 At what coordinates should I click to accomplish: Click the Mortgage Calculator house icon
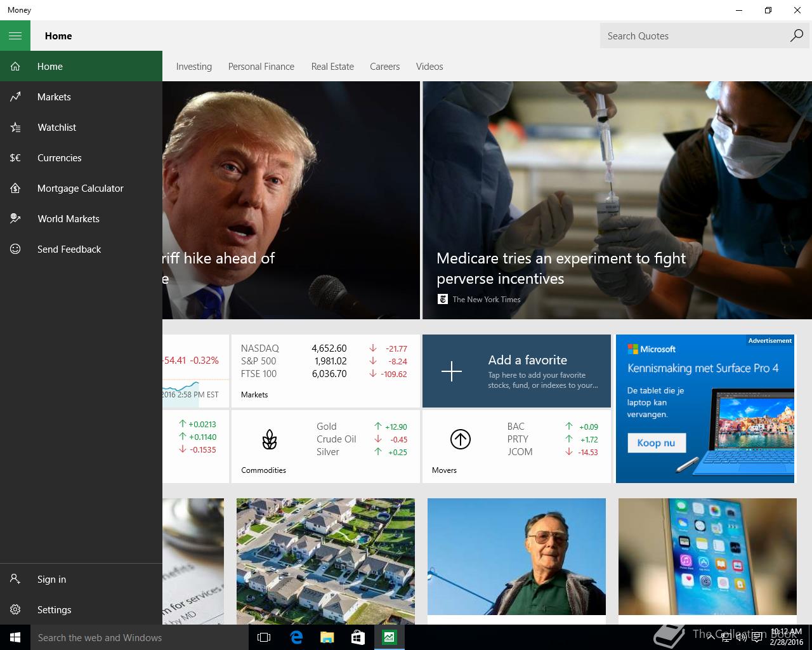15,188
